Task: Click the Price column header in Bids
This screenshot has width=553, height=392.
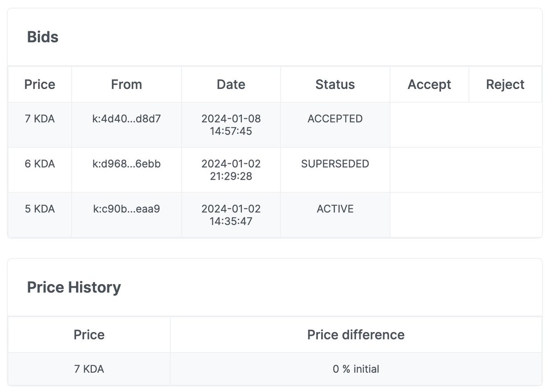Action: (40, 84)
